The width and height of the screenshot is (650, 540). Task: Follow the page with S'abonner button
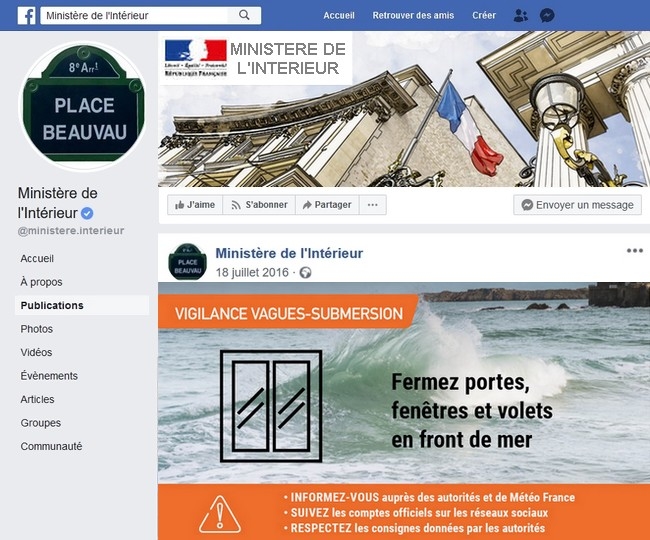pyautogui.click(x=259, y=205)
